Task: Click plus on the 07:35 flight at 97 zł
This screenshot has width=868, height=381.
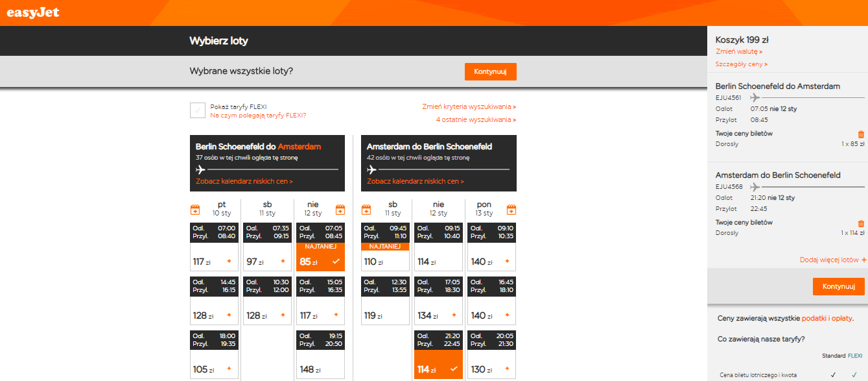Action: (283, 262)
